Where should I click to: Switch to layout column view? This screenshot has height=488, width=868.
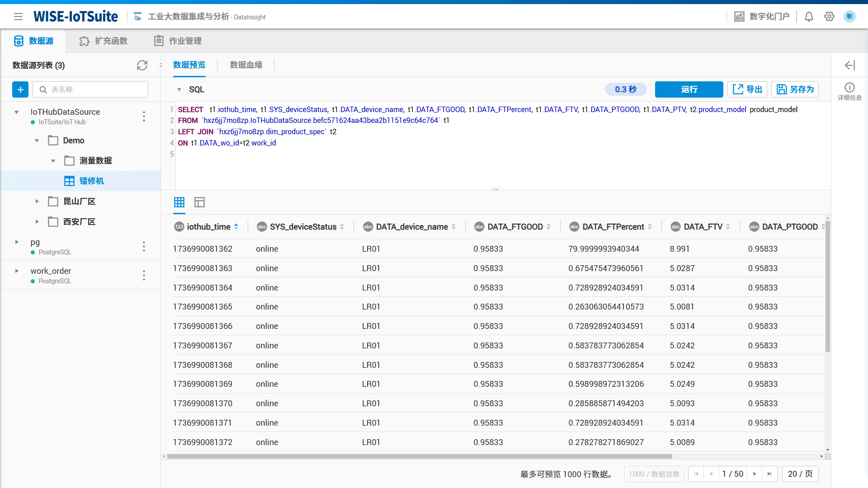click(199, 202)
